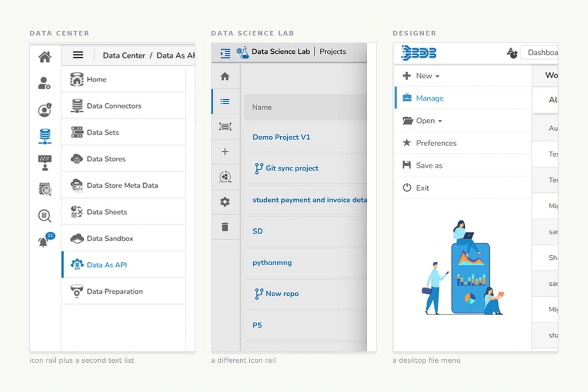Screen dimensions: 588x392
Task: Click Exit in Designer menu
Action: (463, 188)
